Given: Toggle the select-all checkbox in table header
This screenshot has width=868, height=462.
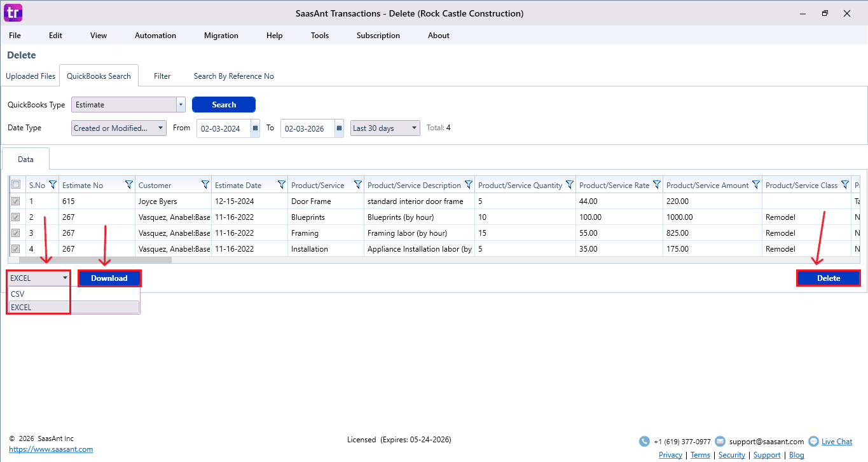Looking at the screenshot, I should click(16, 185).
